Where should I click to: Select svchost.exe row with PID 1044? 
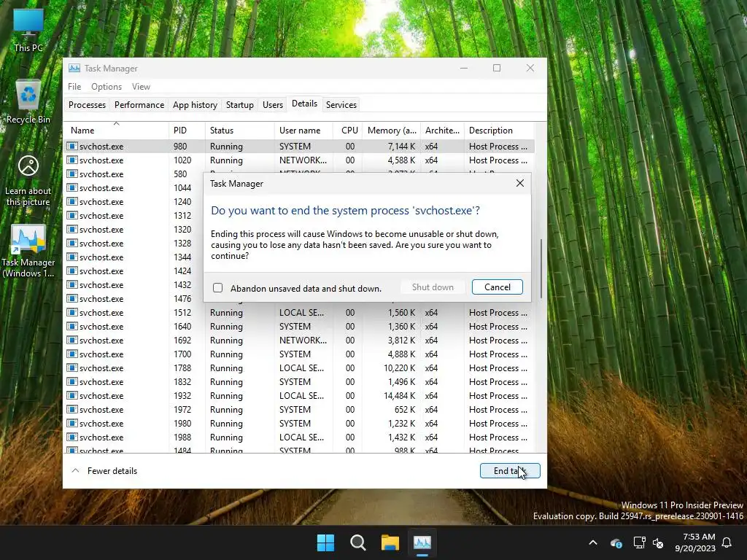133,187
